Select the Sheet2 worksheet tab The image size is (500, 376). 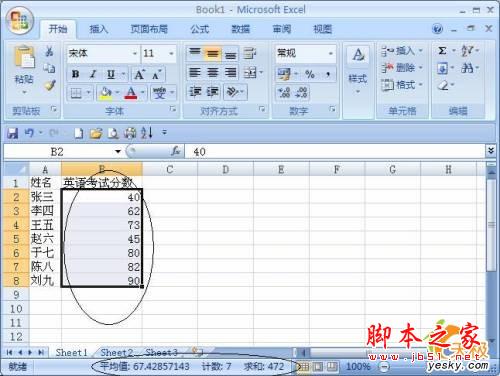click(x=117, y=352)
